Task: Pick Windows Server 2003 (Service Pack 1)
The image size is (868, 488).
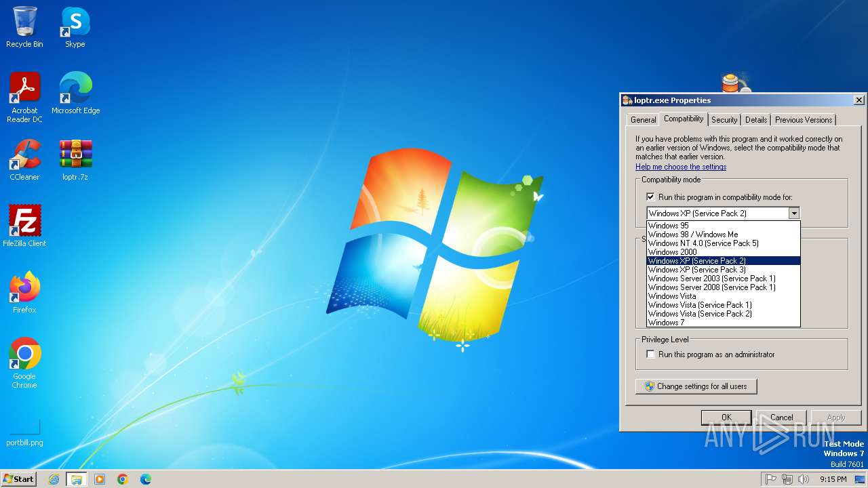Action: coord(724,279)
